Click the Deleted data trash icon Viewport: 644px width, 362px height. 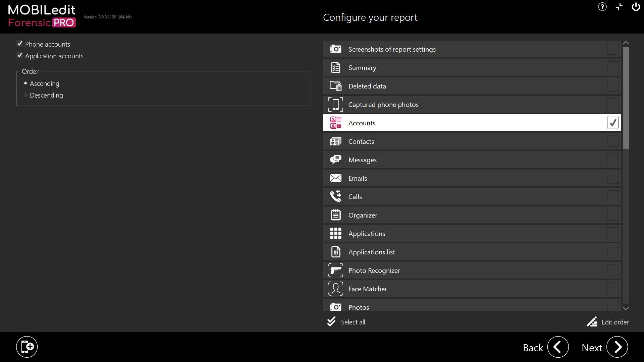[x=335, y=86]
